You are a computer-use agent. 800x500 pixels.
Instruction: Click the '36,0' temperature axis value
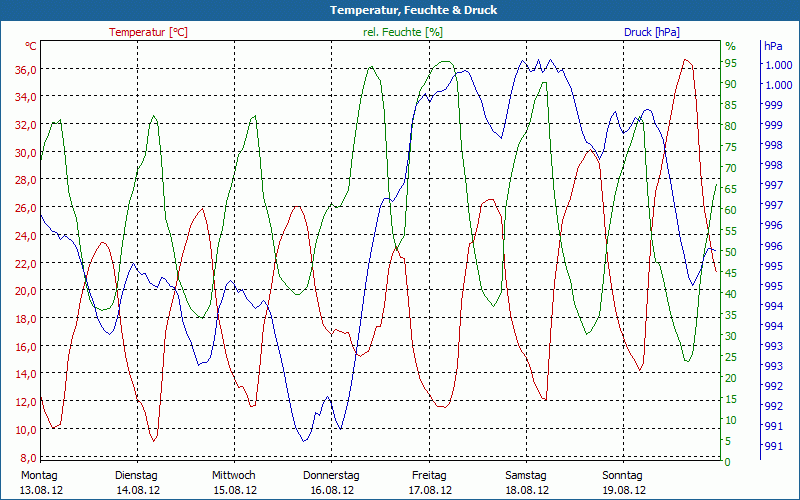click(26, 70)
